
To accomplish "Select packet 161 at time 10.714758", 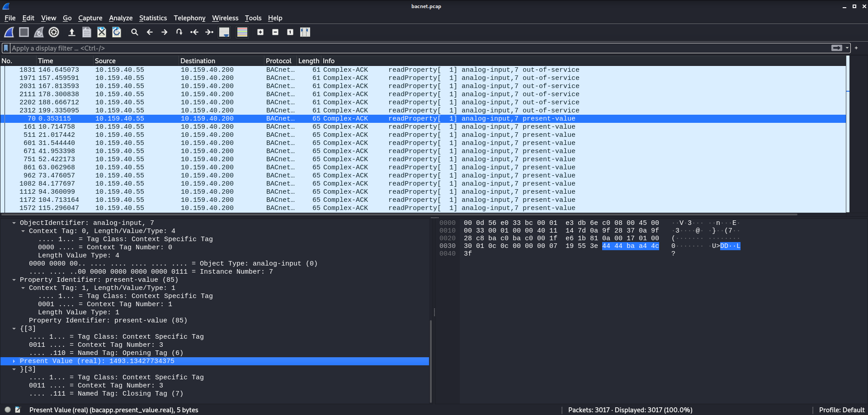I will (x=423, y=126).
